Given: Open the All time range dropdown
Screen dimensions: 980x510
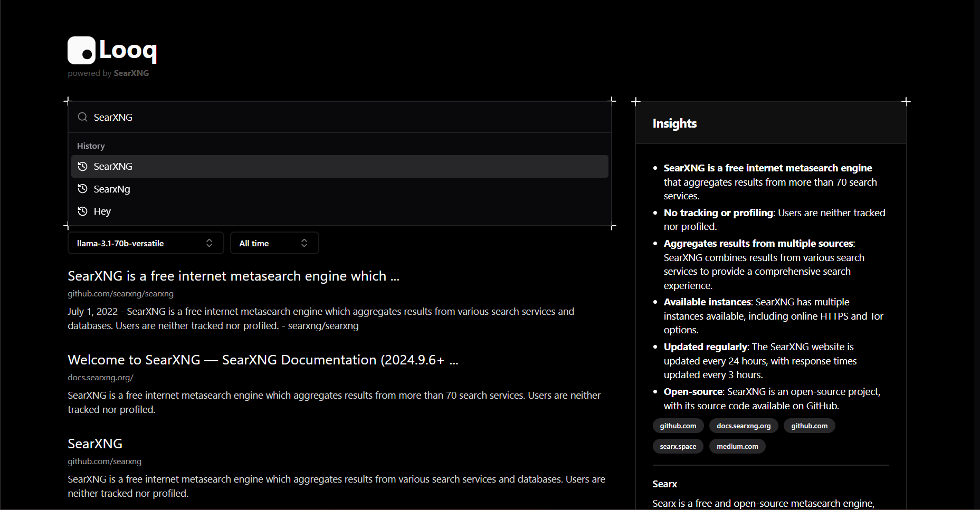Looking at the screenshot, I should click(x=274, y=243).
